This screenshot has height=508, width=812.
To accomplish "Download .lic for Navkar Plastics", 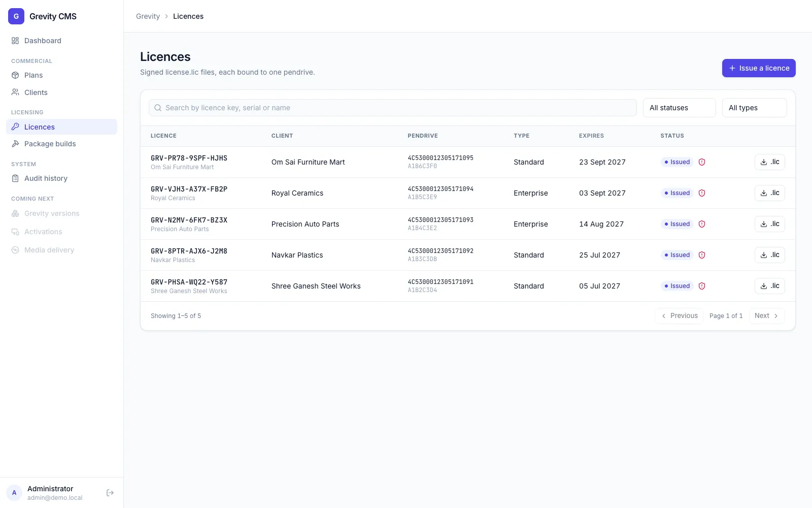I will 769,255.
